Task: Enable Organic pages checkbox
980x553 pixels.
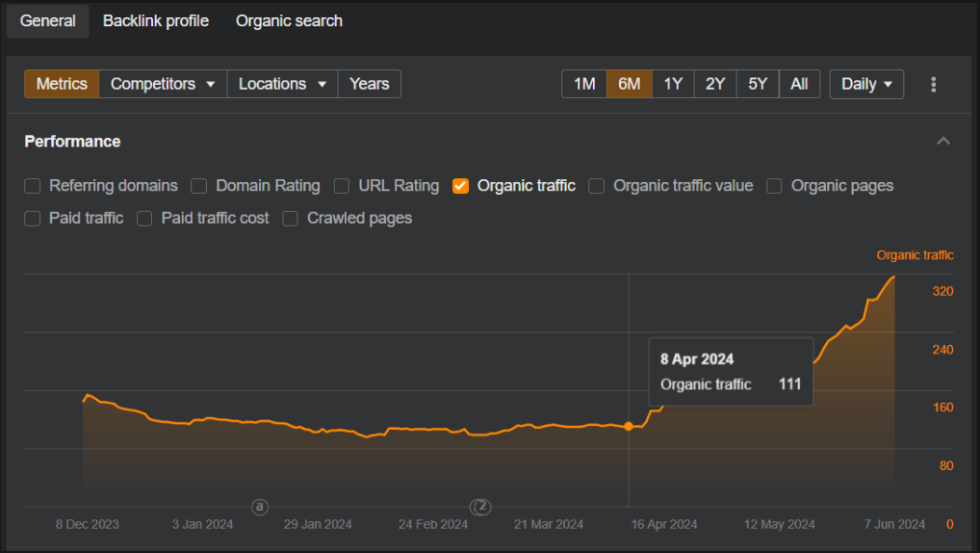Action: (774, 186)
